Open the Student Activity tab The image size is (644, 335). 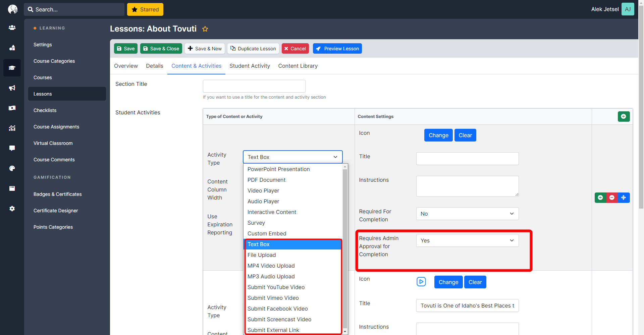(250, 66)
